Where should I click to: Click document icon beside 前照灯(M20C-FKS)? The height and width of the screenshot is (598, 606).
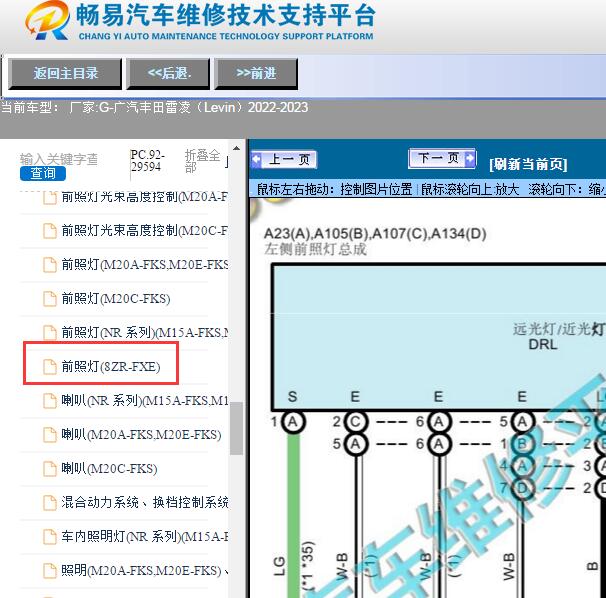[x=49, y=298]
